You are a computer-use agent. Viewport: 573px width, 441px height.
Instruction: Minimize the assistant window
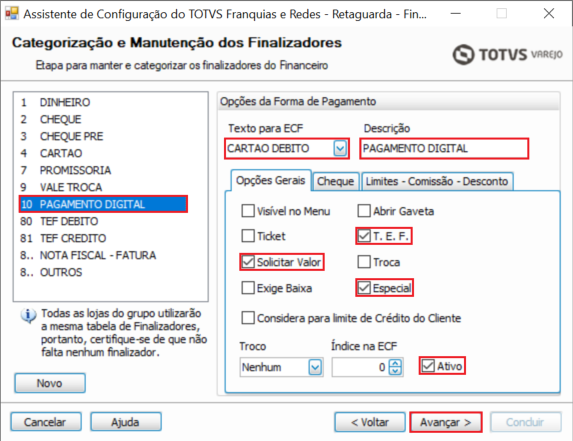456,14
